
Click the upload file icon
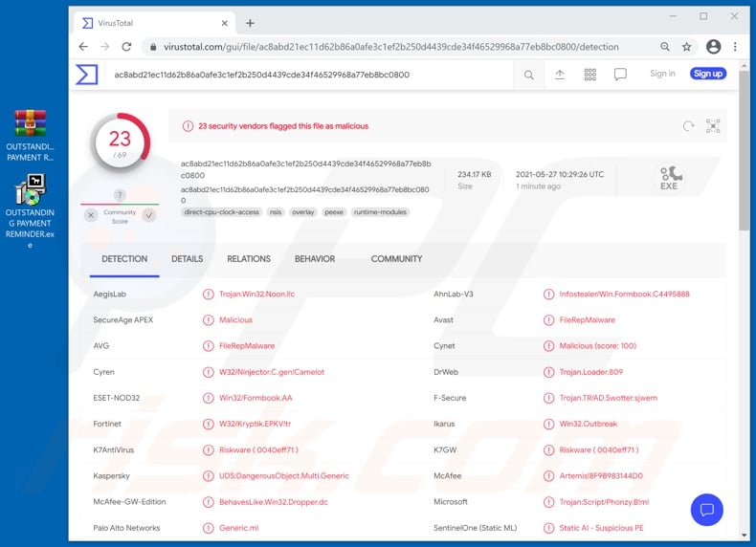point(559,75)
